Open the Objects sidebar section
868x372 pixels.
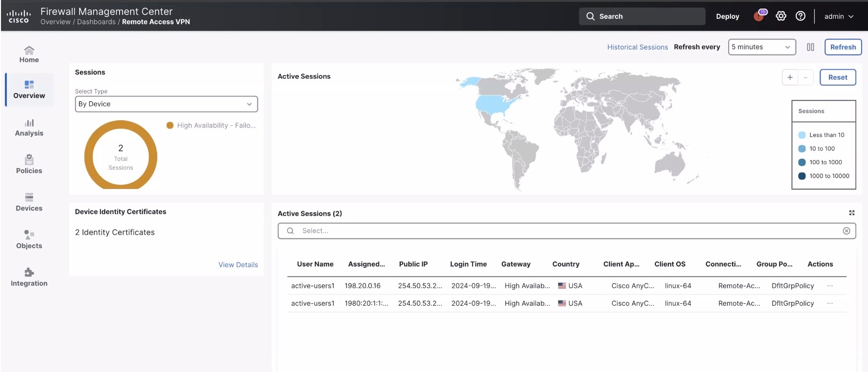(29, 240)
